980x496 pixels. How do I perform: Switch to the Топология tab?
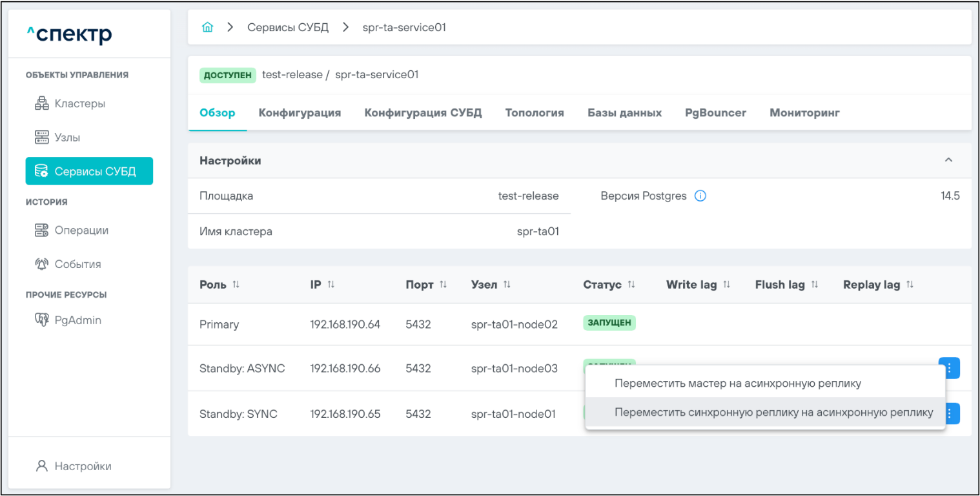[x=534, y=113]
